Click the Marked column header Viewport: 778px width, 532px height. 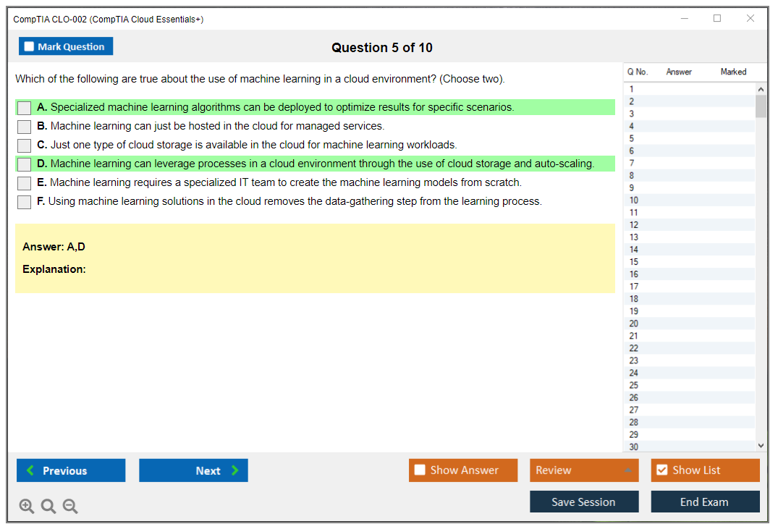733,72
